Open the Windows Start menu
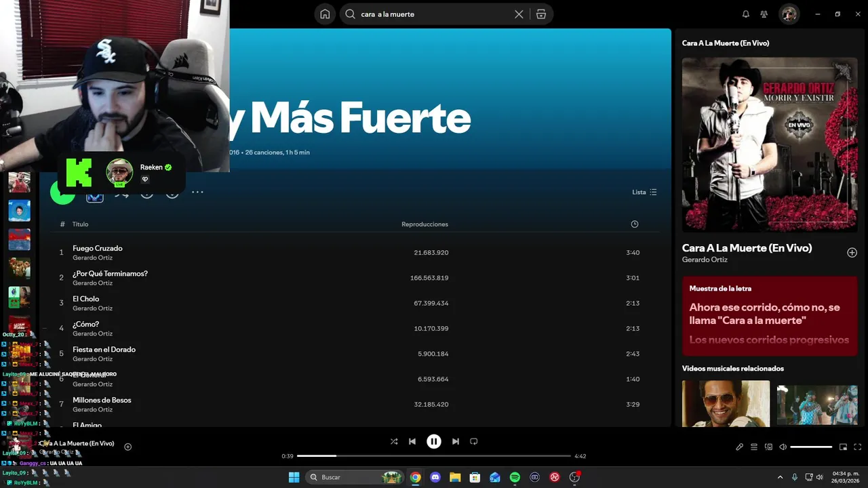The width and height of the screenshot is (868, 488). point(294,477)
